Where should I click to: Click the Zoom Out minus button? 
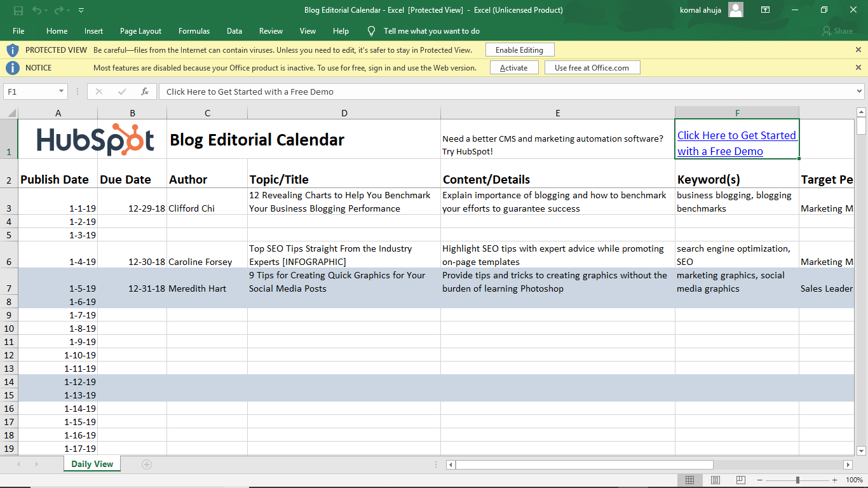tap(760, 480)
